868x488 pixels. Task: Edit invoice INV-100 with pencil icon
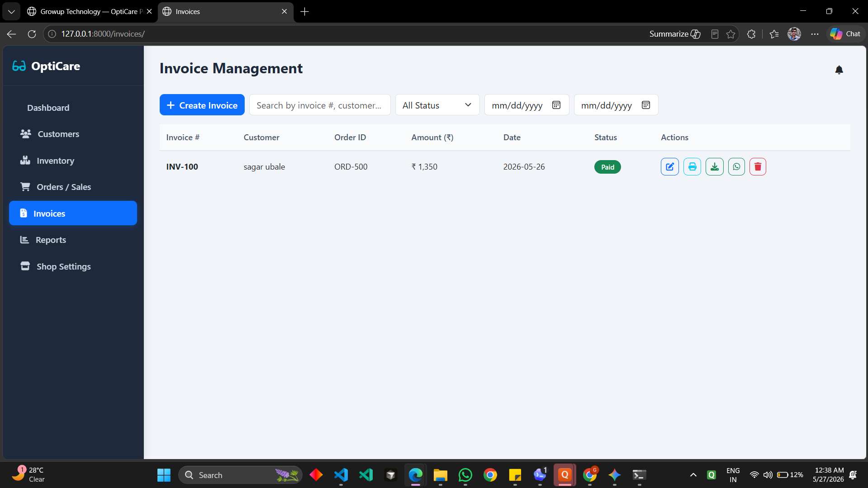coord(669,167)
